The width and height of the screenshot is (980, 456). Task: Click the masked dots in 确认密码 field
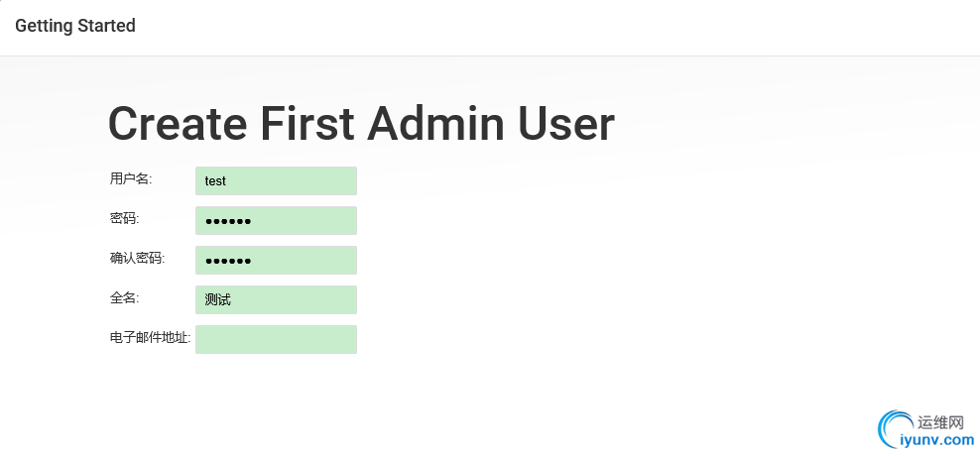(x=228, y=261)
